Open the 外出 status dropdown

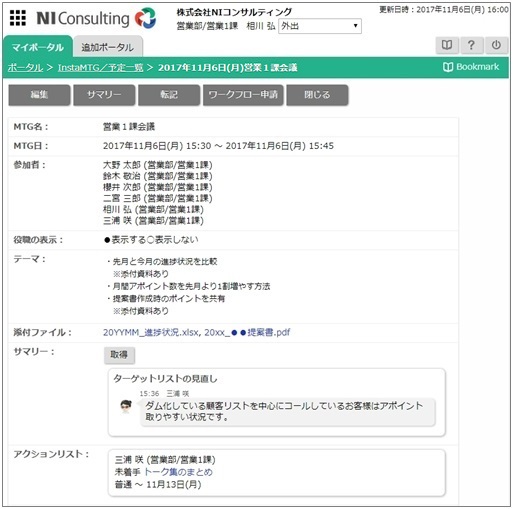click(320, 26)
